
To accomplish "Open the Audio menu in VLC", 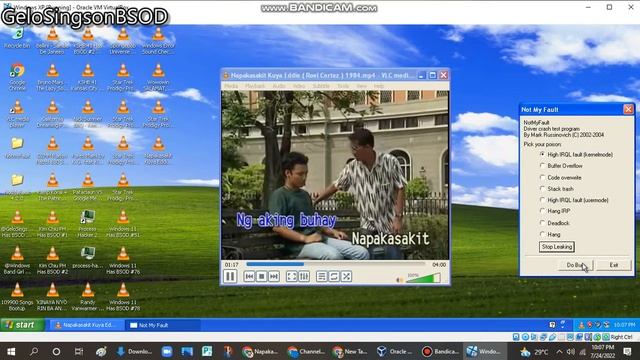I will [x=279, y=86].
